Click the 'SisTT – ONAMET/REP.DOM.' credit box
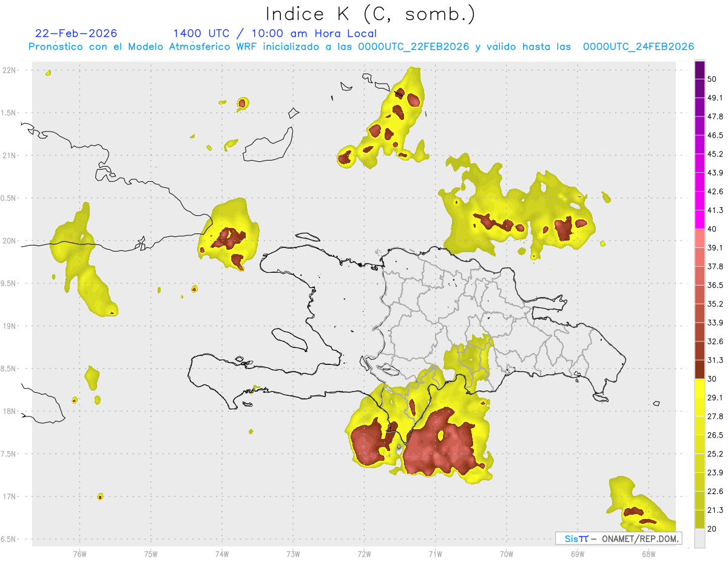 [618, 538]
